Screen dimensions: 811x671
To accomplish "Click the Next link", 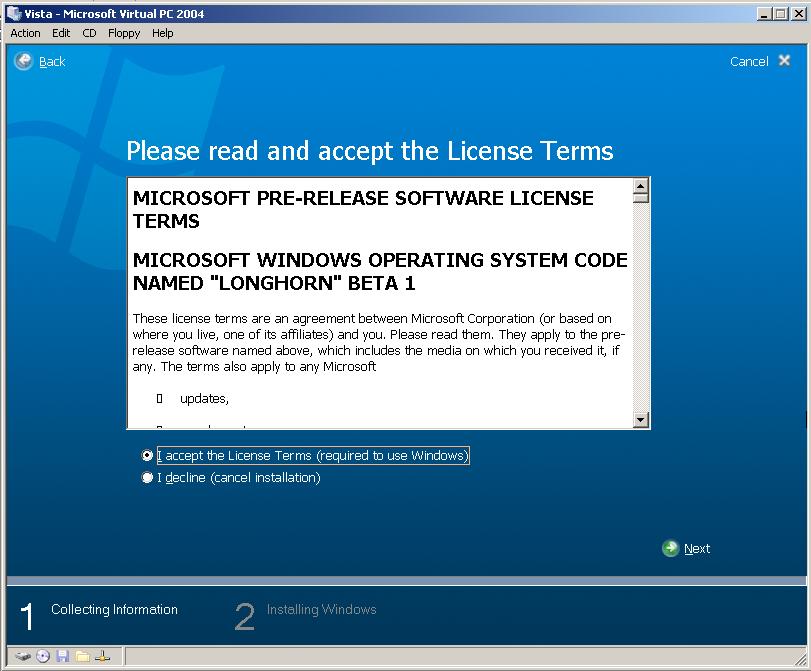I will [x=697, y=548].
